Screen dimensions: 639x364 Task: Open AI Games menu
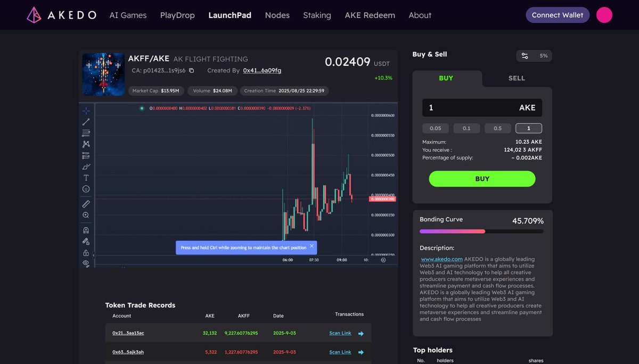[x=128, y=15]
